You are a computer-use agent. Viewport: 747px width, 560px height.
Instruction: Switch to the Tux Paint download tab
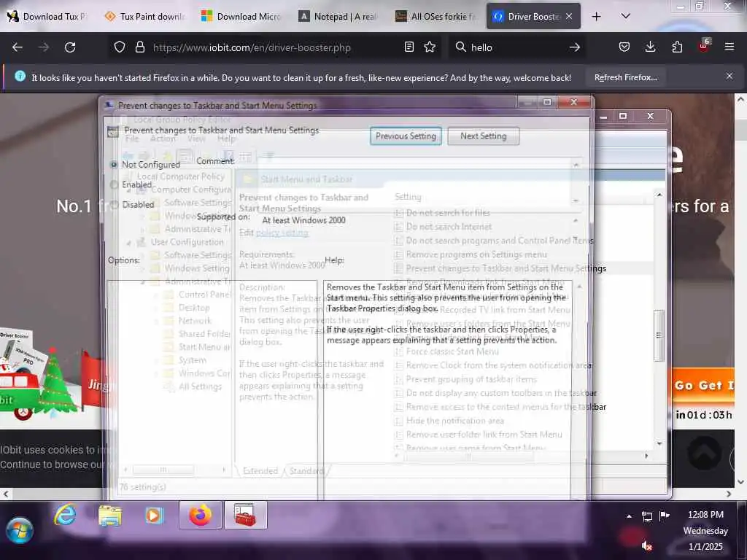(144, 16)
